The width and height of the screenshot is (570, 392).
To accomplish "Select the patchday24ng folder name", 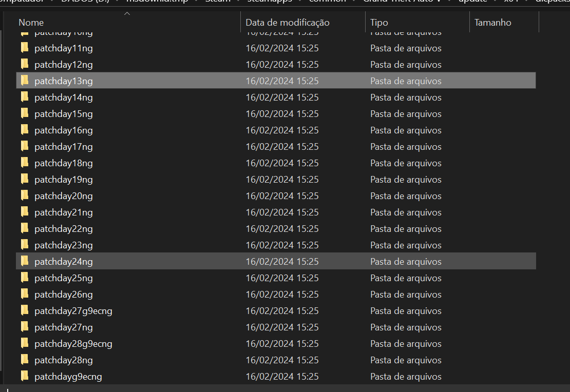I will click(64, 262).
